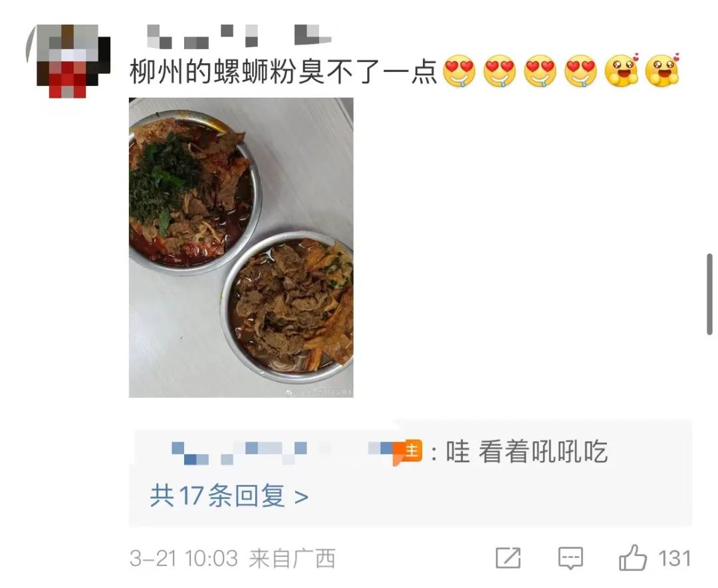
Task: Tap the thumbs-up like icon
Action: [x=633, y=558]
